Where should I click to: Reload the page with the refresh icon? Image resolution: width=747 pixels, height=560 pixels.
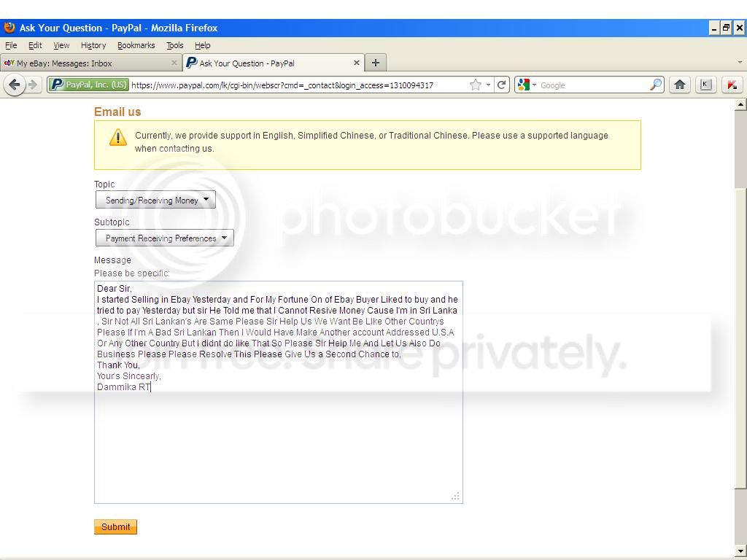pos(501,85)
